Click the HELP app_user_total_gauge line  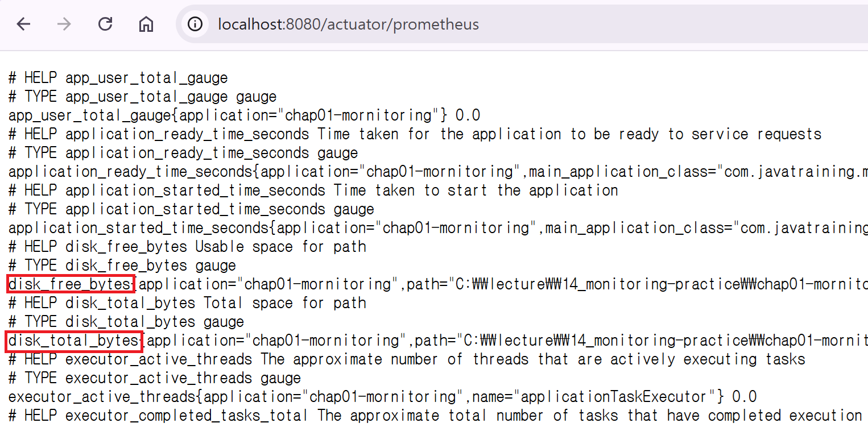click(x=118, y=78)
